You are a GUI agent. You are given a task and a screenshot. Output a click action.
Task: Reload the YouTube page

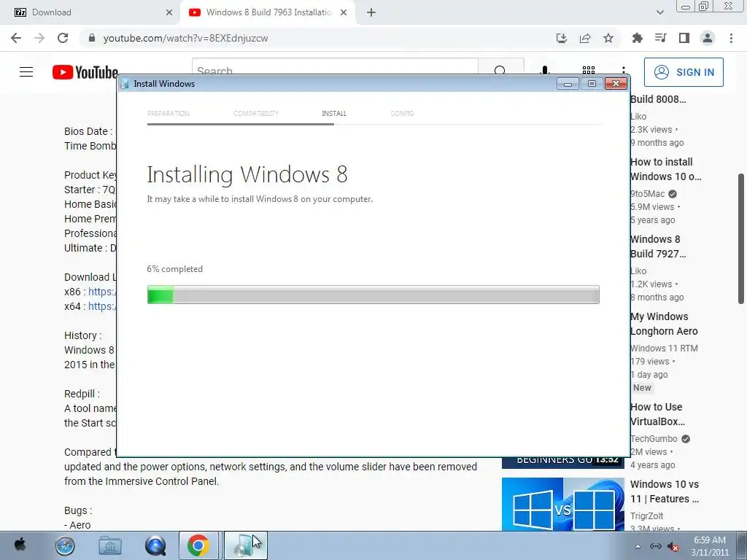point(63,38)
